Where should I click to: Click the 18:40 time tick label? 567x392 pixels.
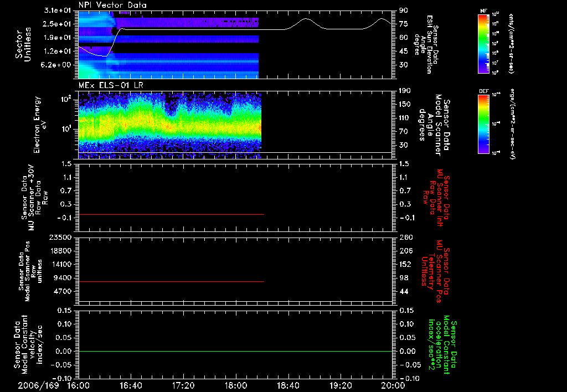[x=288, y=385]
